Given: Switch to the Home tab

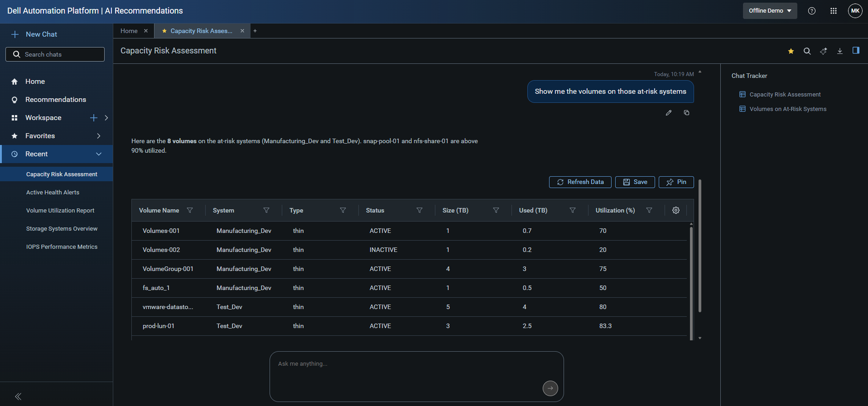Looking at the screenshot, I should [x=129, y=31].
